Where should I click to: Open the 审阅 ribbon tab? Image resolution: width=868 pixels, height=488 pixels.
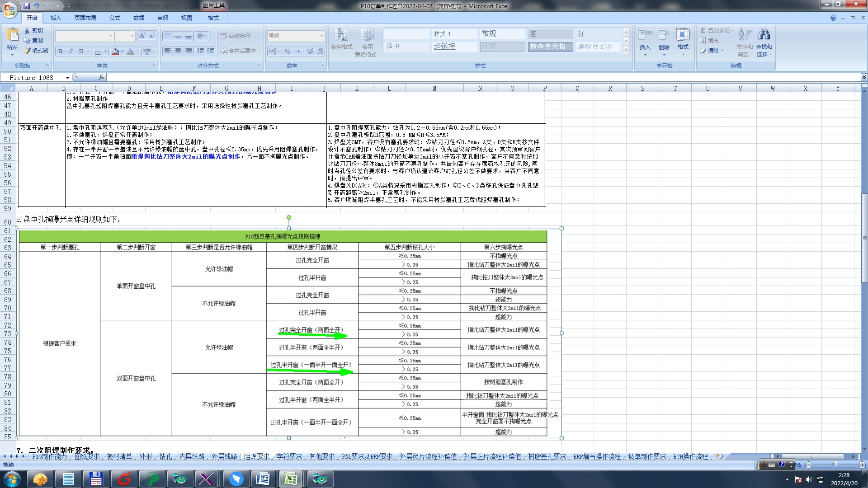point(163,18)
